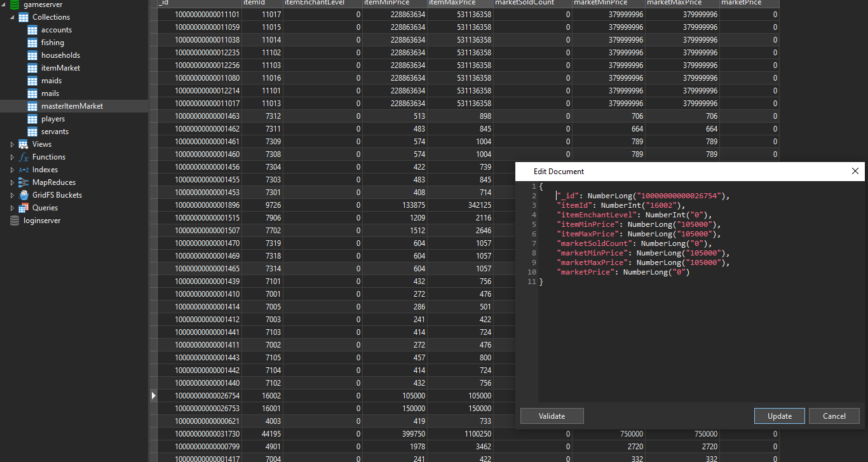Select the loginserver database icon
Viewport: 868px width, 462px height.
[14, 221]
